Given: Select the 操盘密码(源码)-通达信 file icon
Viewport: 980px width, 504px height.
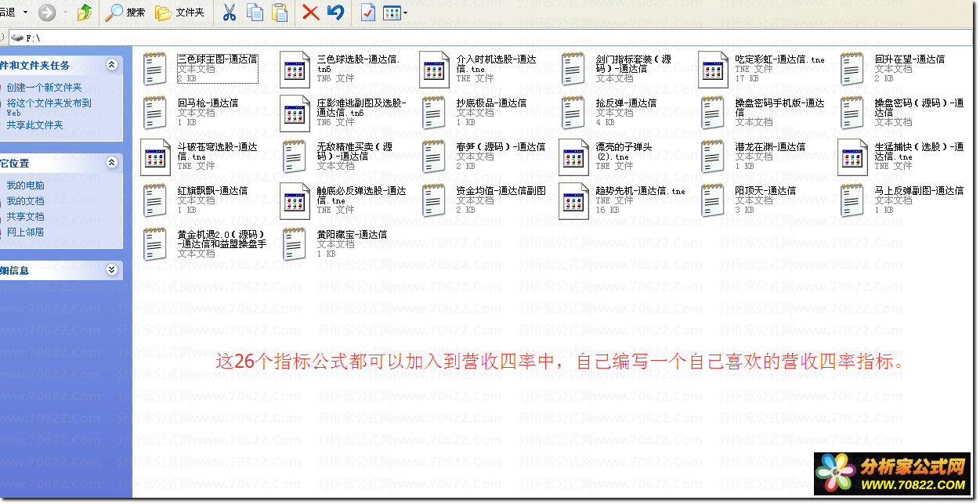Looking at the screenshot, I should (853, 113).
